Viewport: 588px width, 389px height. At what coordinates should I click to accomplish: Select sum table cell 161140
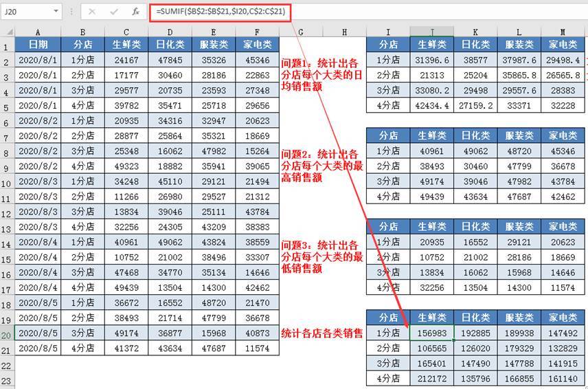point(563,379)
